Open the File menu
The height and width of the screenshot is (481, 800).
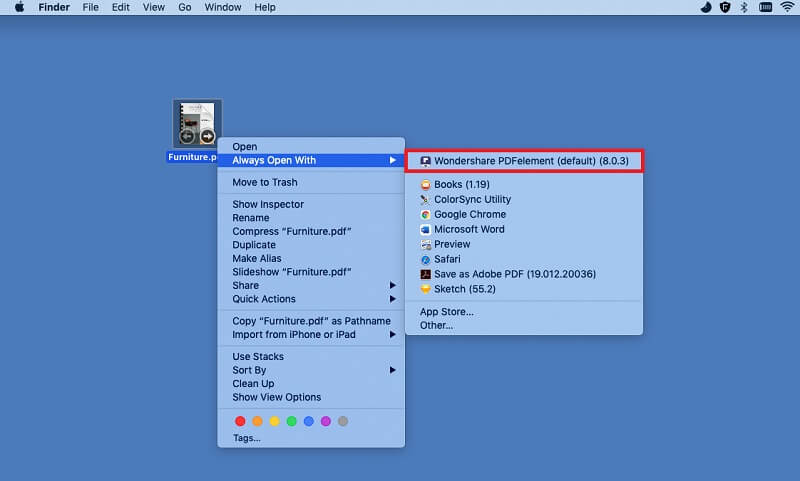click(91, 7)
